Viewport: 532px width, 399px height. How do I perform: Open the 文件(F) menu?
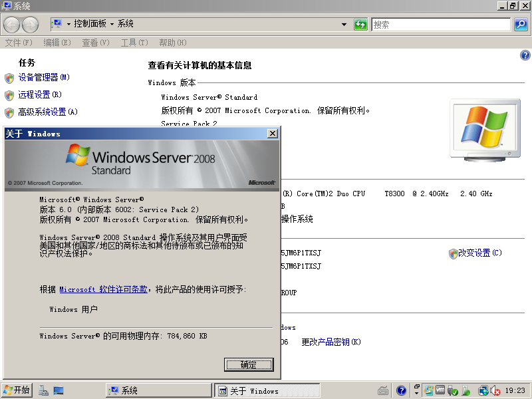(x=19, y=43)
